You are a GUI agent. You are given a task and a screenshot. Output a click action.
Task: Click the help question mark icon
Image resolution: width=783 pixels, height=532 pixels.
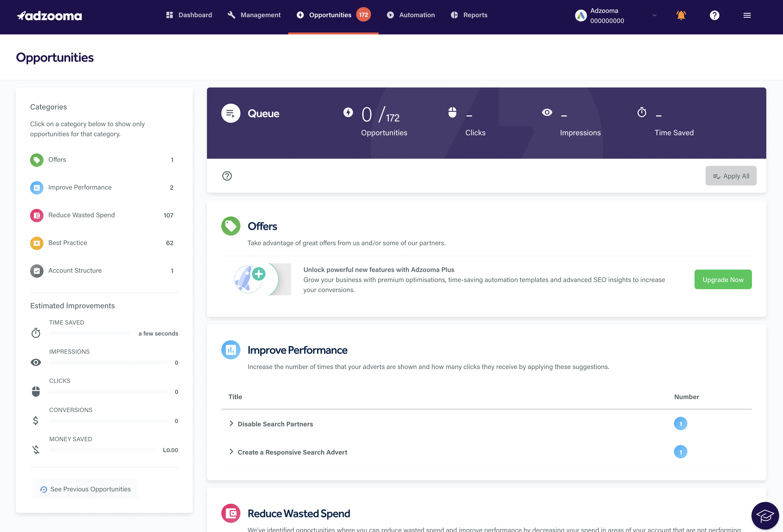click(x=714, y=15)
